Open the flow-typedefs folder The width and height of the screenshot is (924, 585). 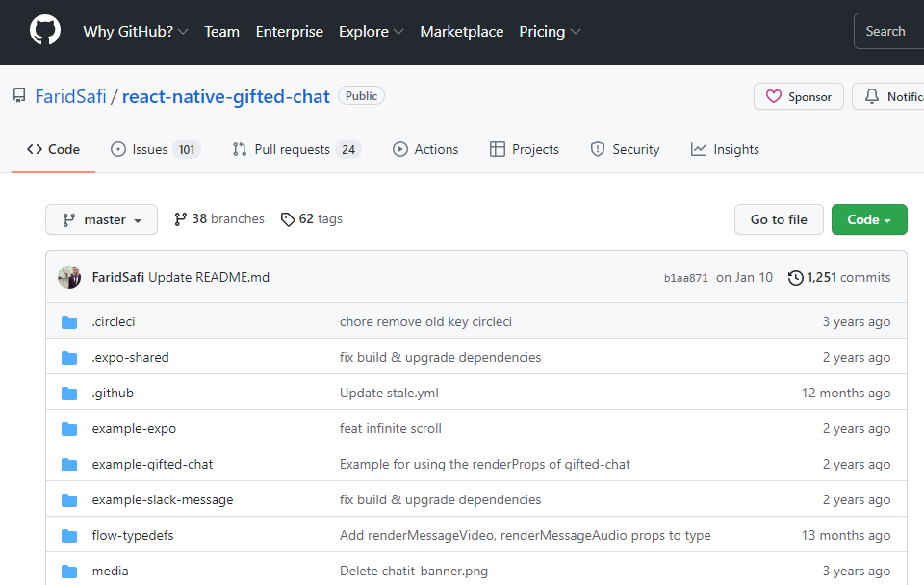tap(133, 536)
